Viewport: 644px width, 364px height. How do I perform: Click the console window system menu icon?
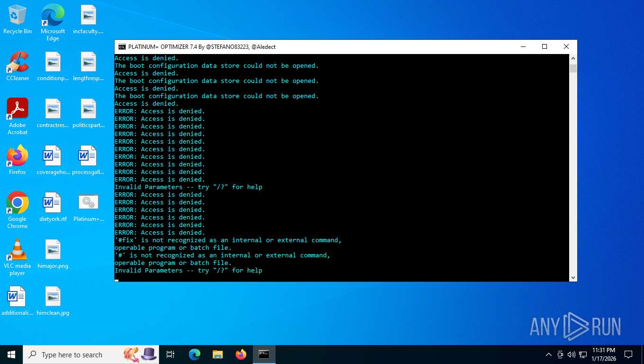pos(122,46)
